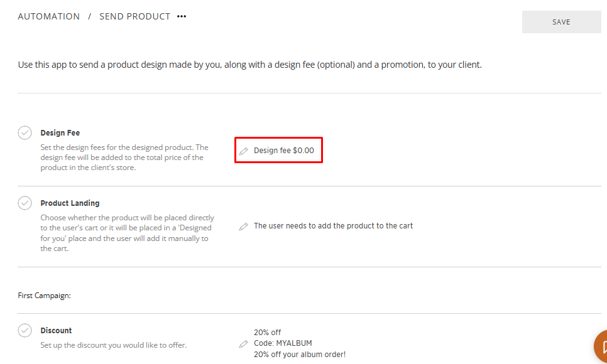Click the Discount section heading
This screenshot has width=607, height=364.
(x=56, y=331)
